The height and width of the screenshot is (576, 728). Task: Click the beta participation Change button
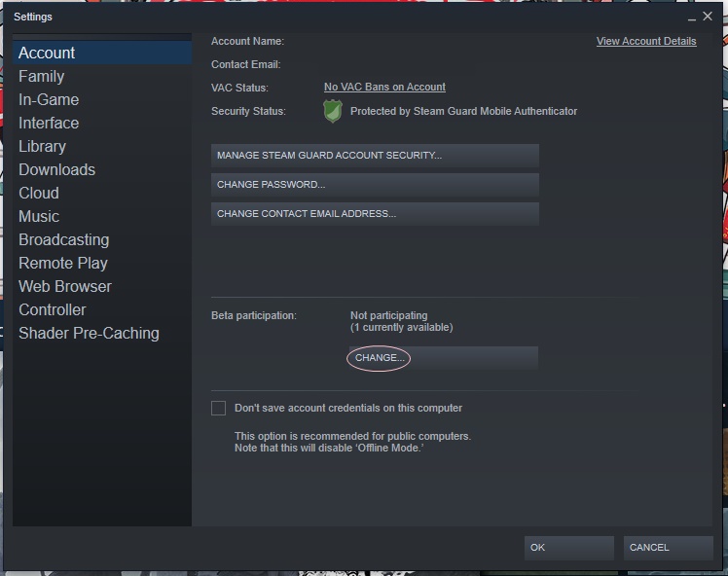point(444,358)
